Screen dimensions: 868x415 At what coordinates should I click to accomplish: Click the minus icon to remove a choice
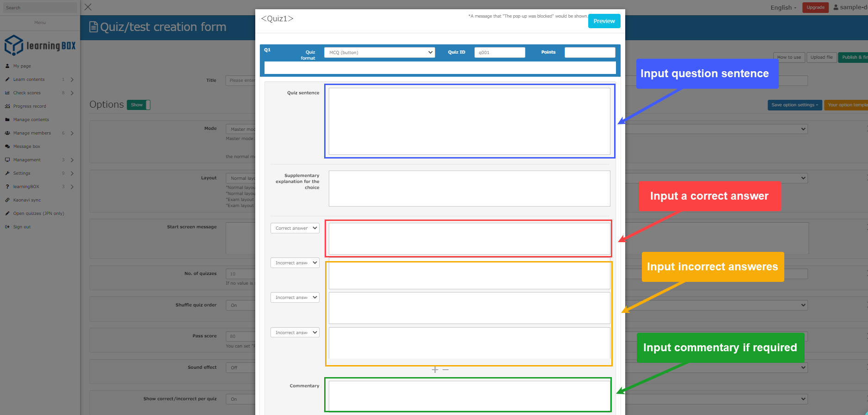445,370
